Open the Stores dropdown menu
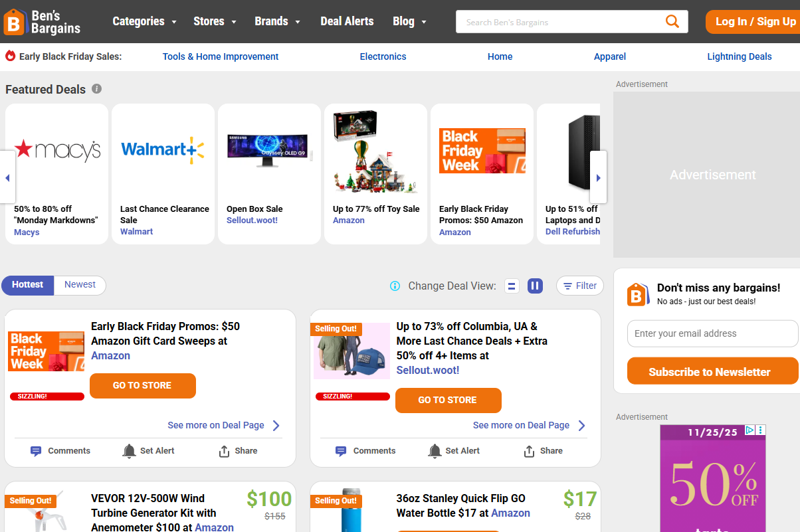 (x=215, y=21)
